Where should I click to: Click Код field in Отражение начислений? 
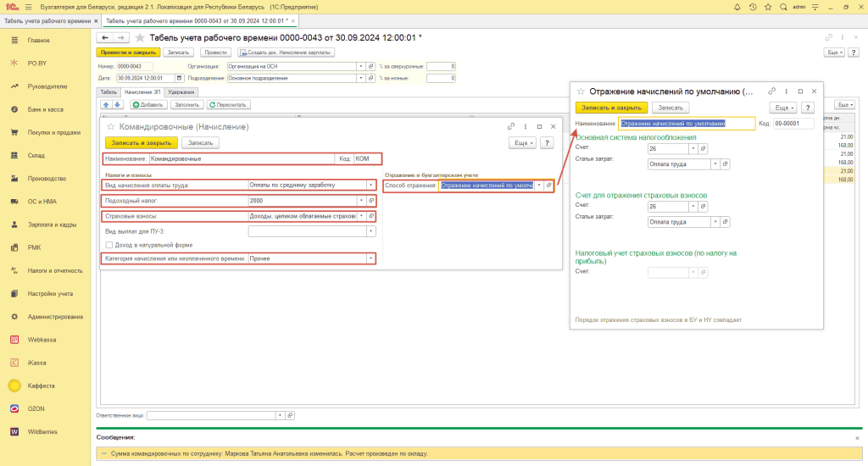point(793,124)
